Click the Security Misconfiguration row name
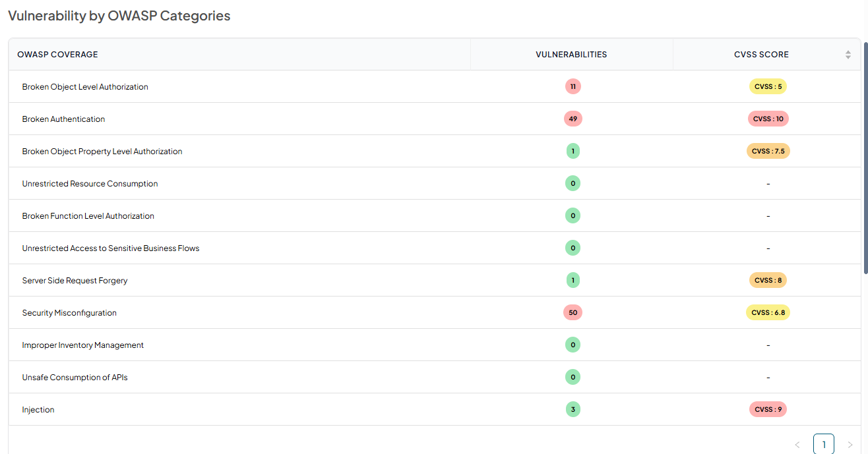The width and height of the screenshot is (868, 454). click(69, 313)
